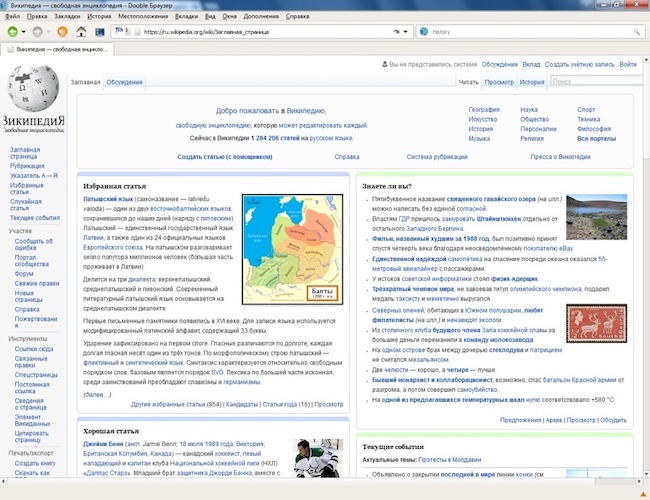The image size is (650, 500).
Task: Open the Вид menu
Action: pos(210,16)
